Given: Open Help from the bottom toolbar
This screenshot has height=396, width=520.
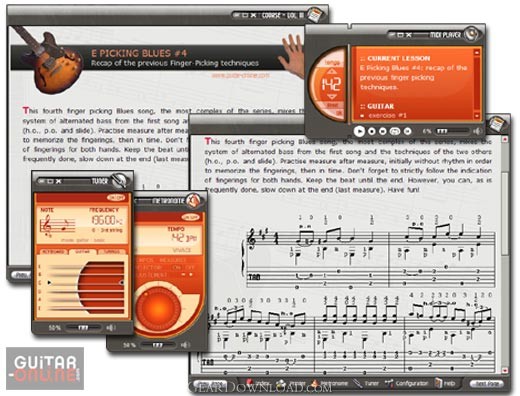Looking at the screenshot, I should [x=445, y=384].
